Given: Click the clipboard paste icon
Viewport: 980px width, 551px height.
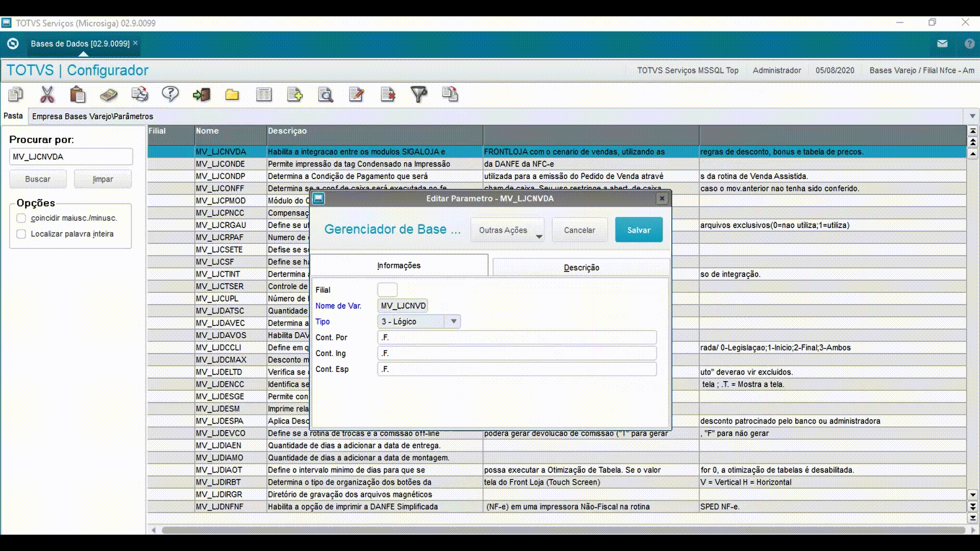Looking at the screenshot, I should (78, 94).
